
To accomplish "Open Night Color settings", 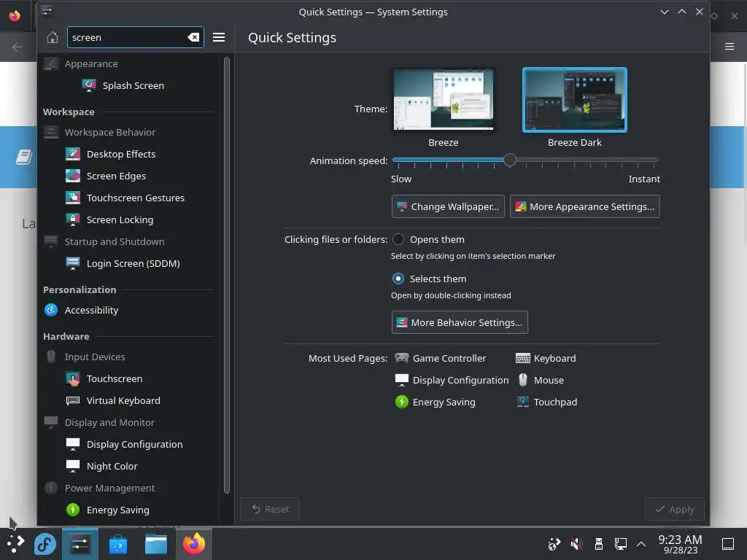I will 127,467.
